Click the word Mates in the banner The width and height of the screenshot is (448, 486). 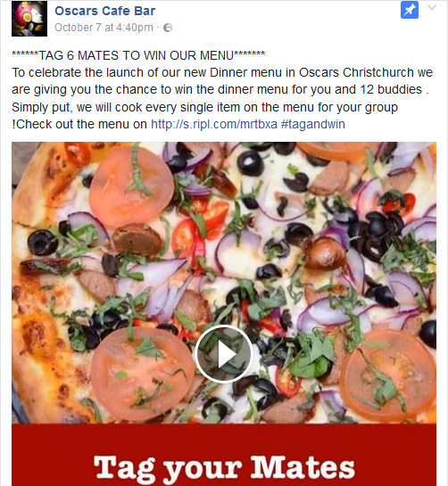(303, 467)
